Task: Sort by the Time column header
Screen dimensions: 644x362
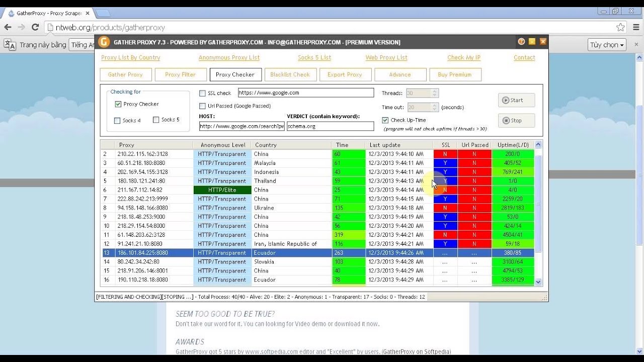Action: 349,145
